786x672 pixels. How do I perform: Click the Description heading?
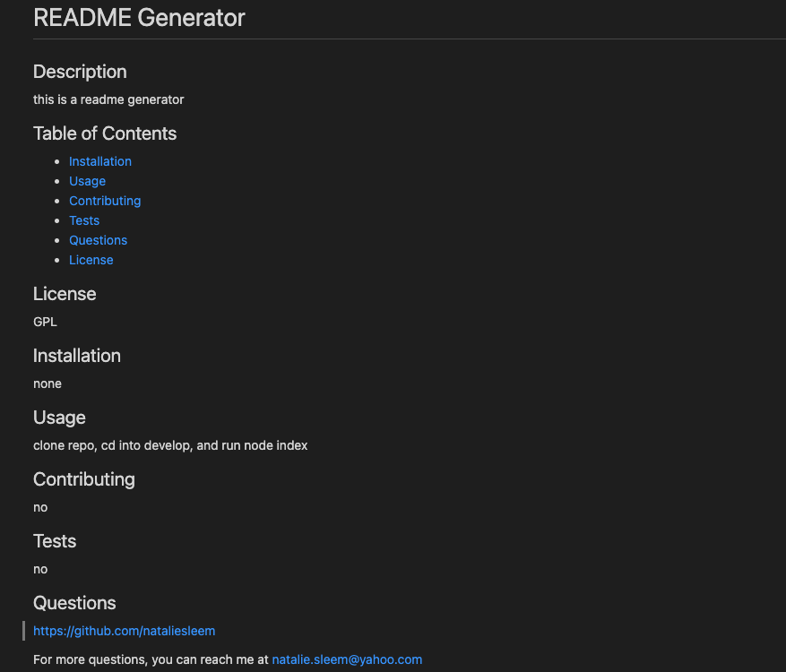(x=80, y=73)
